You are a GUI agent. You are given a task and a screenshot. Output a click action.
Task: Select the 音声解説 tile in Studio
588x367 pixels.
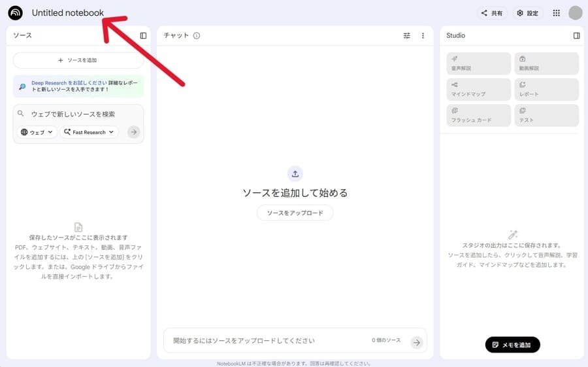pyautogui.click(x=478, y=63)
